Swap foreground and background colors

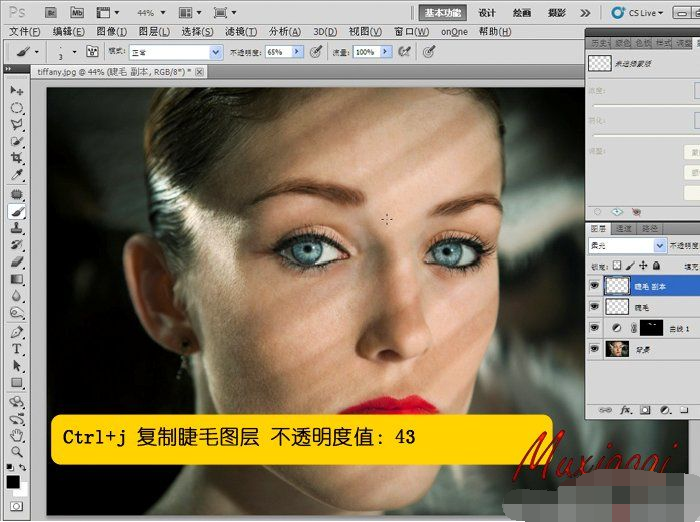tap(22, 467)
